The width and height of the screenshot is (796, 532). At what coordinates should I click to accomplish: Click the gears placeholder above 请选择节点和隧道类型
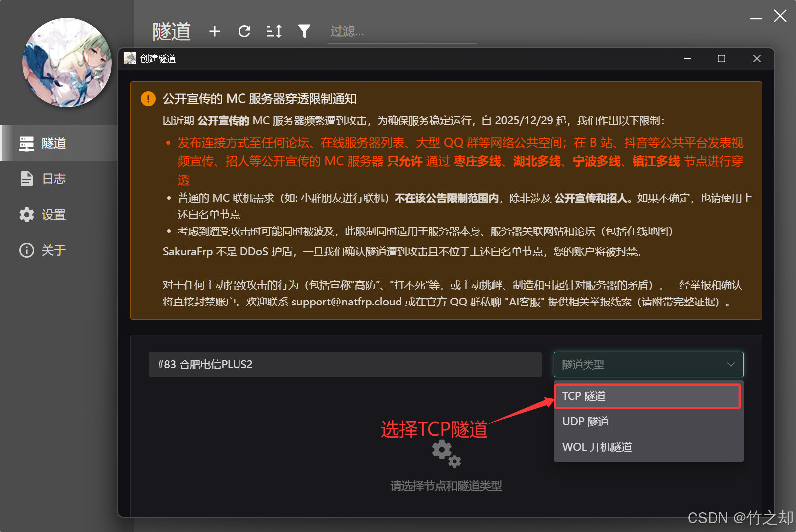pos(446,453)
